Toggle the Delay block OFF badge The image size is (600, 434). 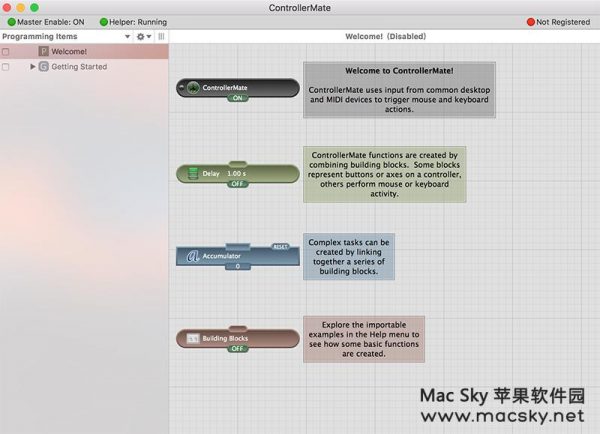tap(238, 184)
